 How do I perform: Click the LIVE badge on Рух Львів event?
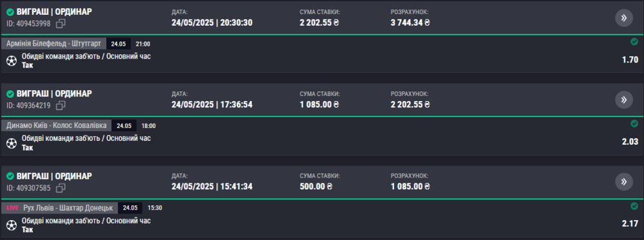point(13,208)
